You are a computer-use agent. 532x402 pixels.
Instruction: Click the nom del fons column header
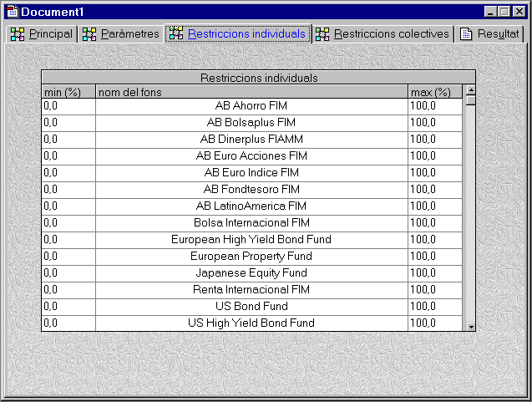(251, 92)
